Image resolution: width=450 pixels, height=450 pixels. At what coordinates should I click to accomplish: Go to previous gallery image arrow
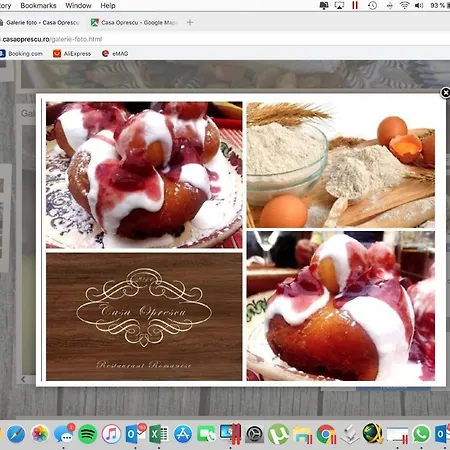(x=23, y=379)
